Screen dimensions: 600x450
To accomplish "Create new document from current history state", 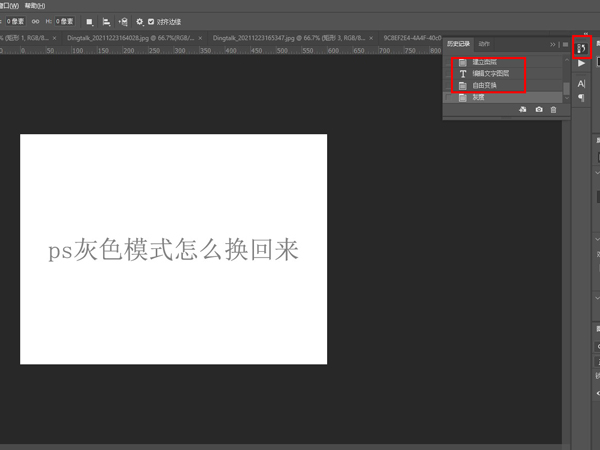I will click(523, 110).
